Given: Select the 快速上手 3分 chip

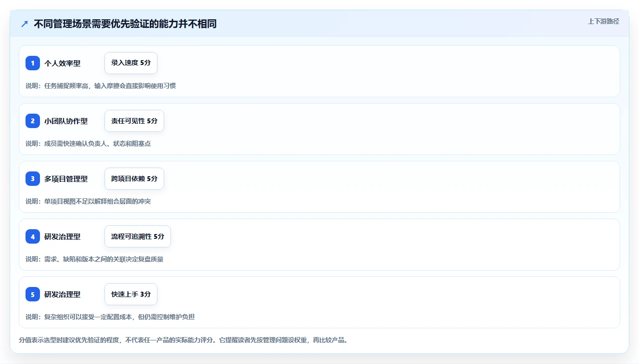Looking at the screenshot, I should tap(131, 294).
